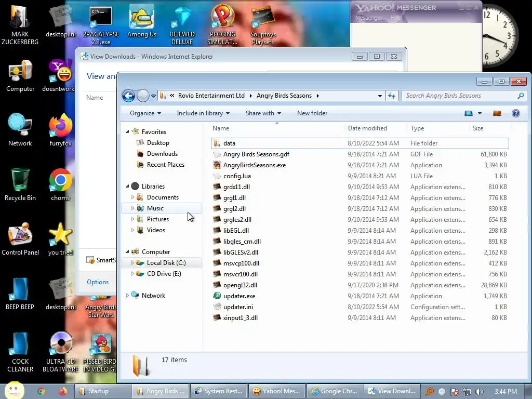The image size is (532, 399).
Task: Click the Start button smiley orb
Action: point(14,390)
